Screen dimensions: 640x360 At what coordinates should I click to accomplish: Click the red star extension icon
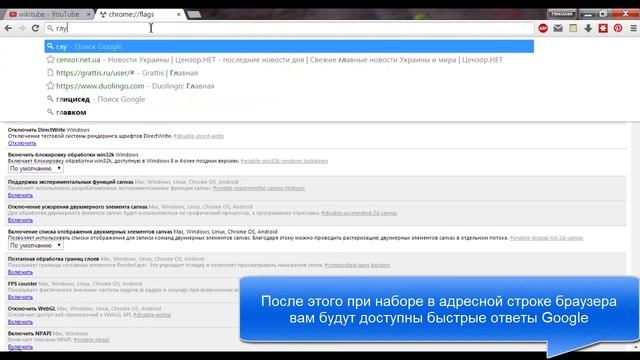click(x=603, y=28)
